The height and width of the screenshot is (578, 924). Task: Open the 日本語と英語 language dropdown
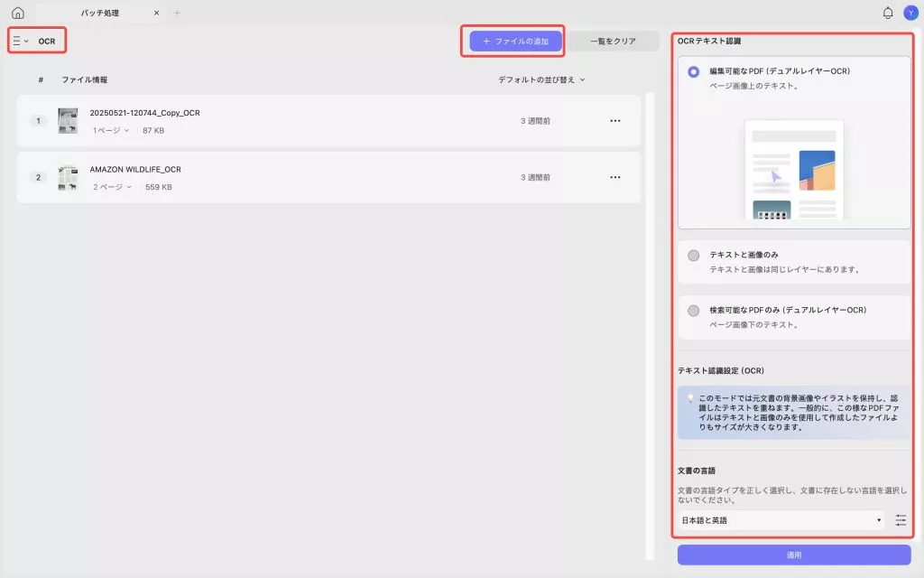[781, 520]
